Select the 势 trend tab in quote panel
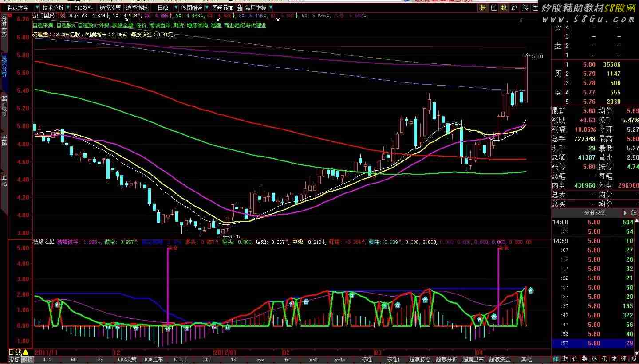Screen dimensions: 639x364 (595, 359)
